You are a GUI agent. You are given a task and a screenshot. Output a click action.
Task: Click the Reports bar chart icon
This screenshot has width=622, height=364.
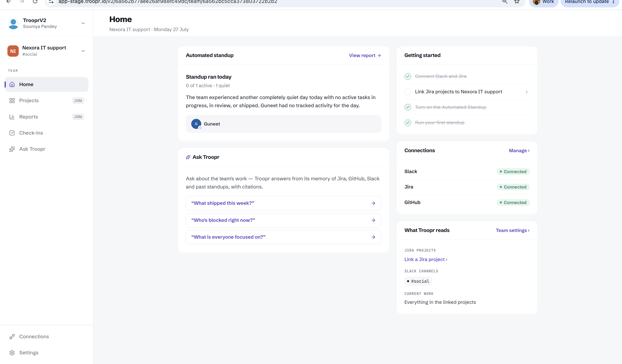pyautogui.click(x=12, y=117)
